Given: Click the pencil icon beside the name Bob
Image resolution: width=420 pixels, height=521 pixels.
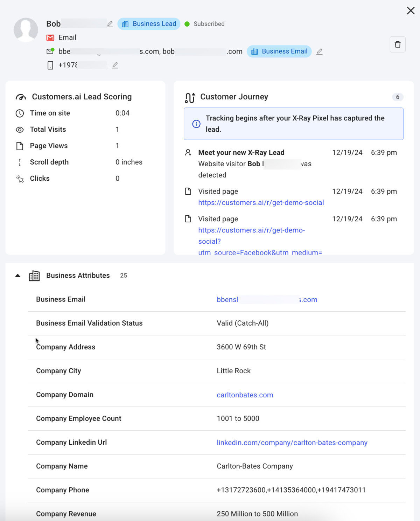Looking at the screenshot, I should (x=110, y=24).
